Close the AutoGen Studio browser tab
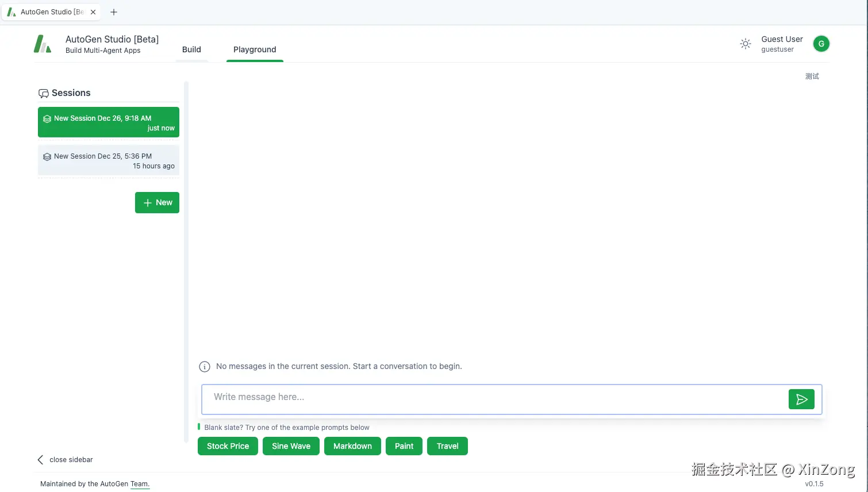This screenshot has height=492, width=868. pyautogui.click(x=93, y=12)
